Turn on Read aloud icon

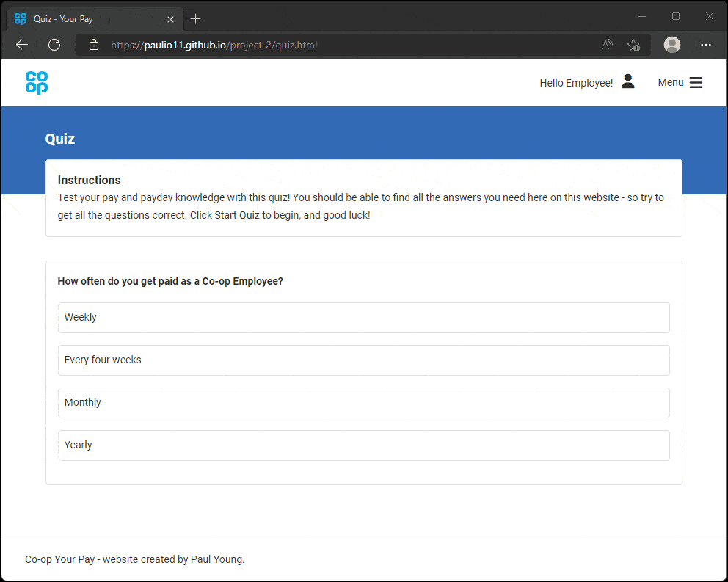pyautogui.click(x=607, y=45)
